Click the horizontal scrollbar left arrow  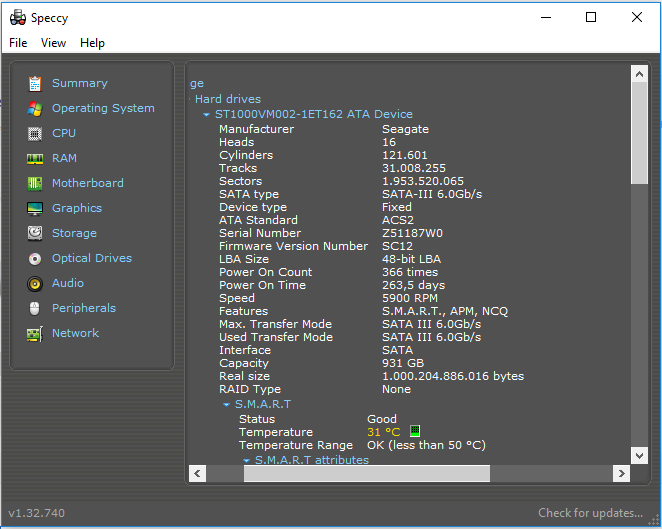pyautogui.click(x=198, y=473)
